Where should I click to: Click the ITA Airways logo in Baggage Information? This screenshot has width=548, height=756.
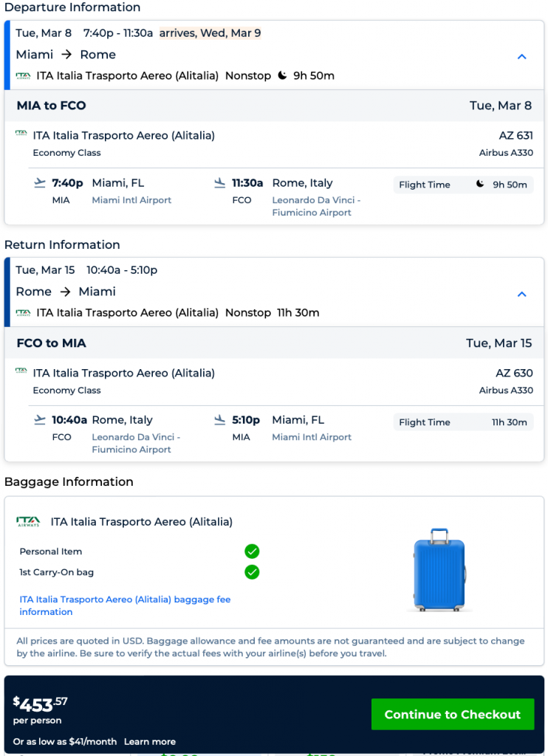click(x=28, y=522)
